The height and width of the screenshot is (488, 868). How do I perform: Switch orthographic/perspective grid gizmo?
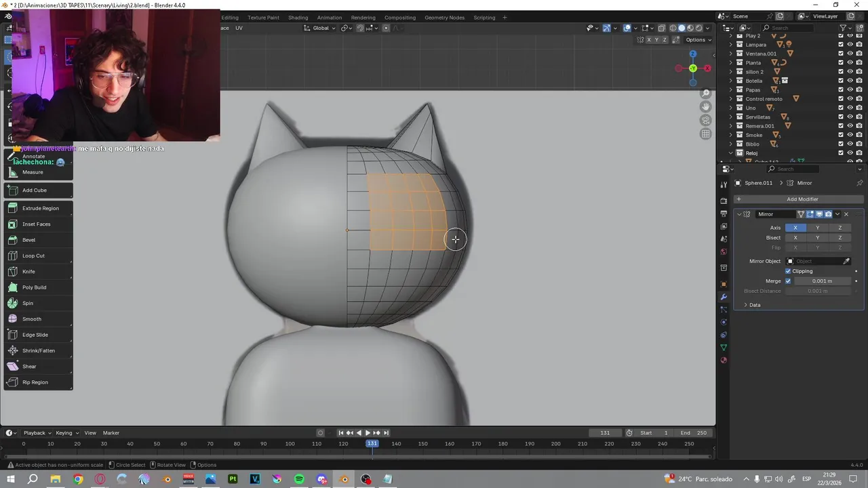pos(706,134)
